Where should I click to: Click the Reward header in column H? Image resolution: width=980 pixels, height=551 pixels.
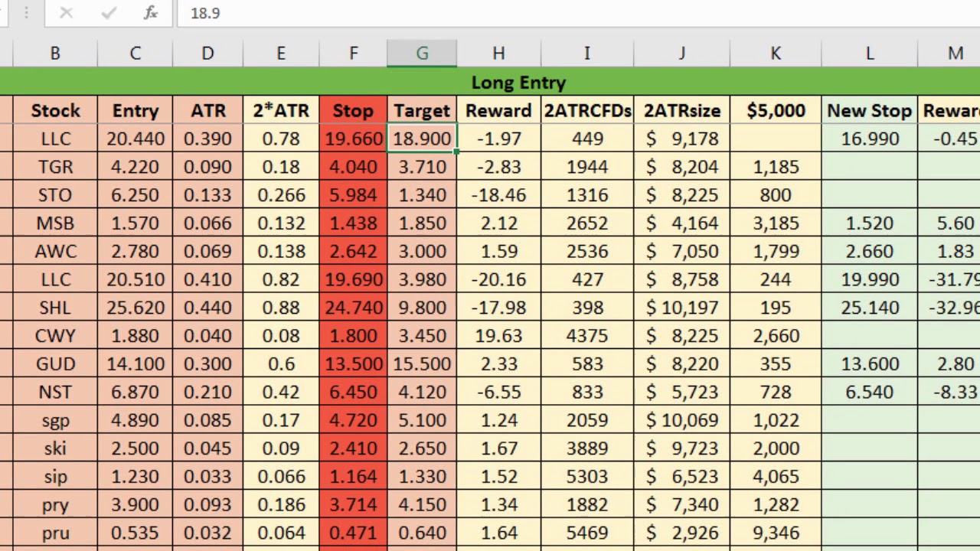(x=498, y=110)
